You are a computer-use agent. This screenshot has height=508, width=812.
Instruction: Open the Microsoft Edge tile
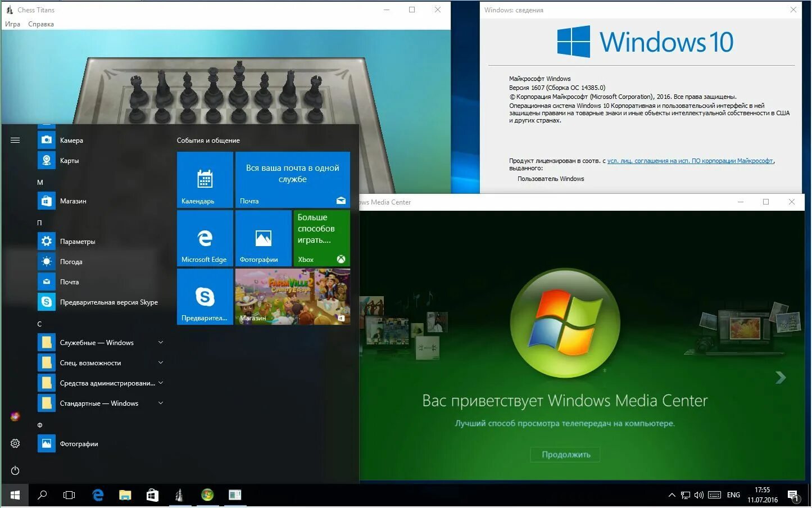[205, 238]
